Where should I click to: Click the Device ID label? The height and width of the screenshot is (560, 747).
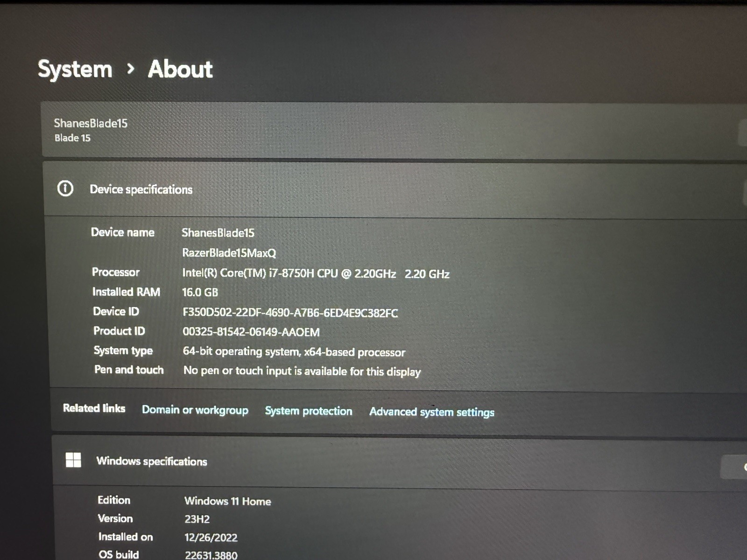(116, 311)
